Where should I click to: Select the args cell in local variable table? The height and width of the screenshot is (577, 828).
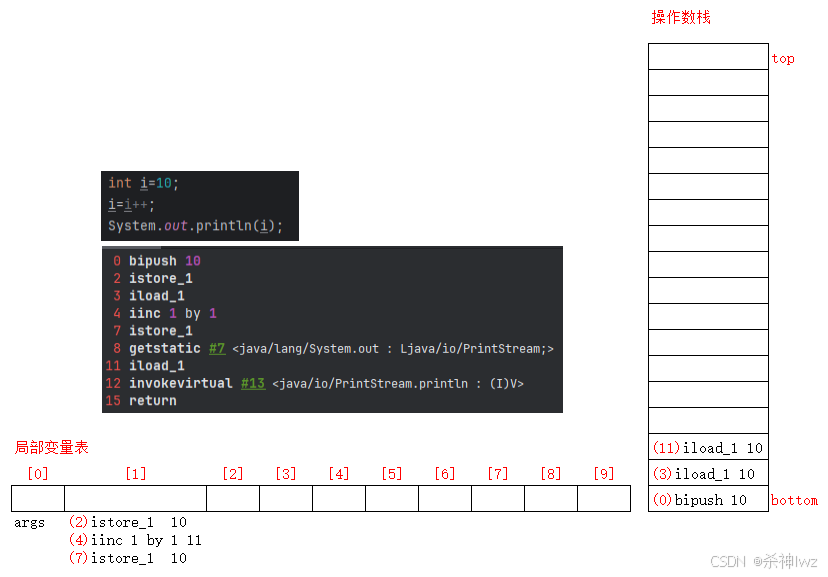click(x=29, y=521)
